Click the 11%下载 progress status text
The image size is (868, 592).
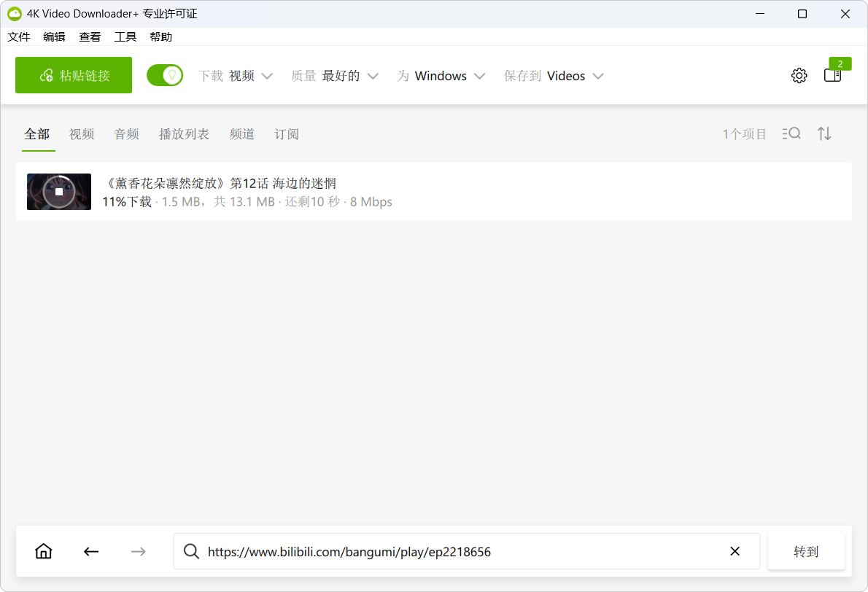click(127, 202)
